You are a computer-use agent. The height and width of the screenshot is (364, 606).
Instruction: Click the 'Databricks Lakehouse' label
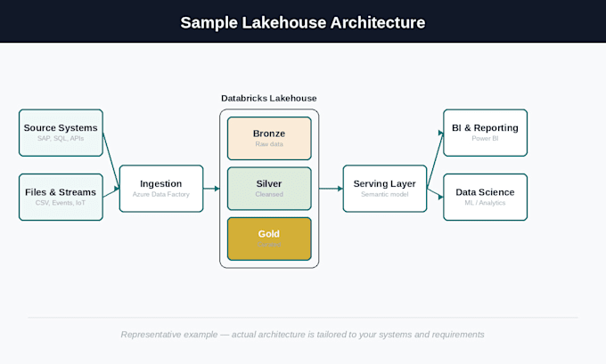pos(269,99)
